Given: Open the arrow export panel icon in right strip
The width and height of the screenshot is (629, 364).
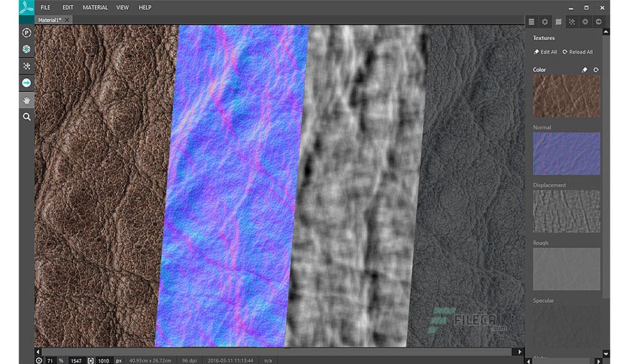Looking at the screenshot, I should (598, 22).
